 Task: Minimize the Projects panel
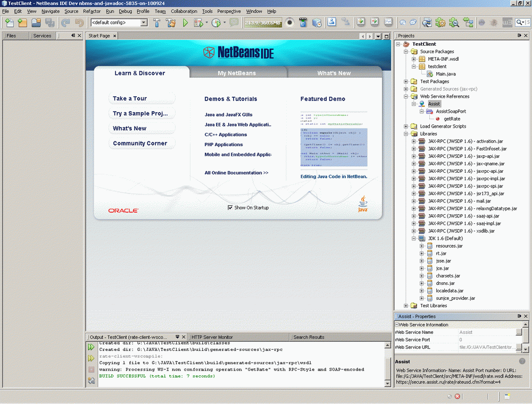point(519,36)
